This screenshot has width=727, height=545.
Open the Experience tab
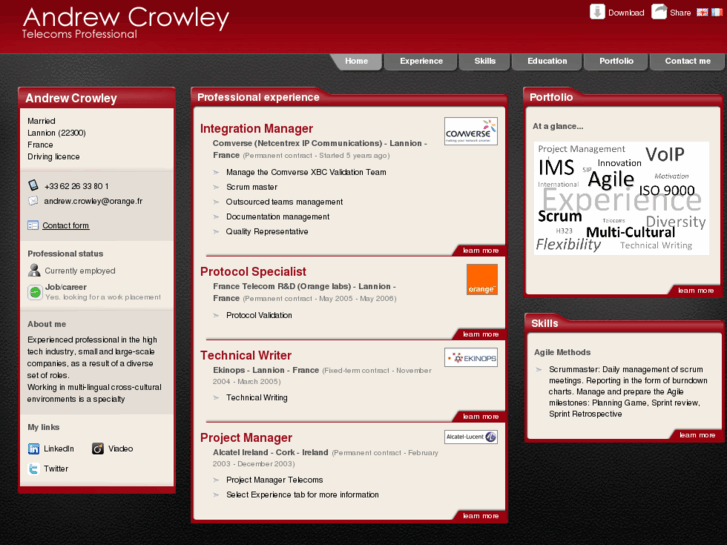click(x=421, y=61)
